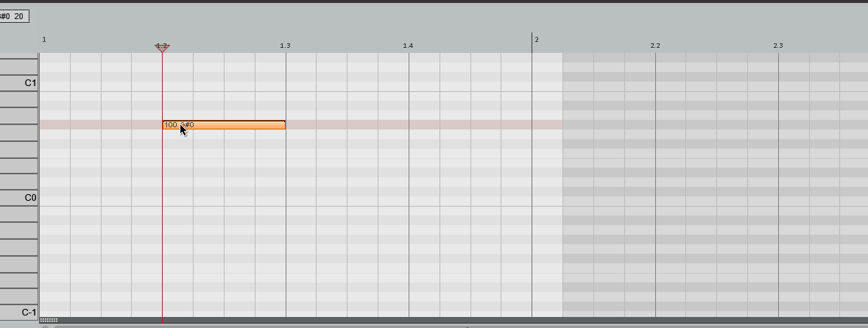Click ruler position 1.4
868x328 pixels.
pos(408,46)
